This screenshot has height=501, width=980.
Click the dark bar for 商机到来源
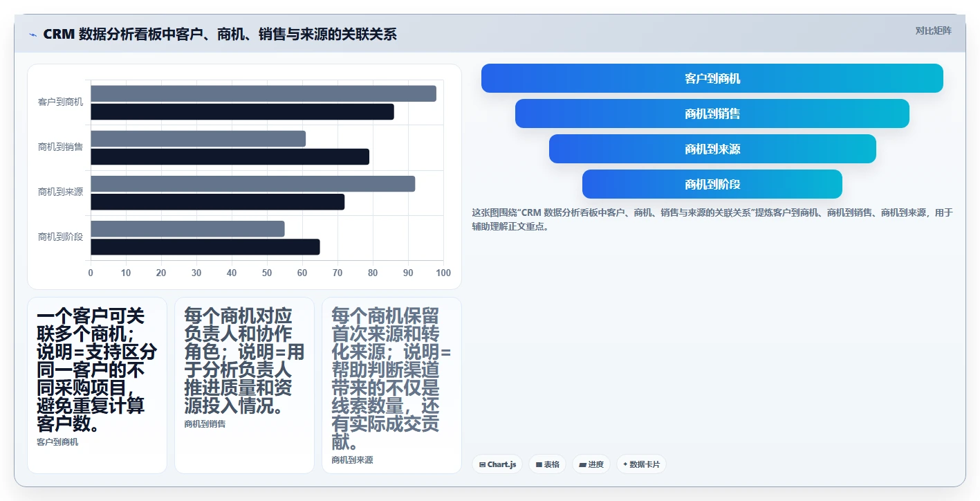pyautogui.click(x=217, y=202)
